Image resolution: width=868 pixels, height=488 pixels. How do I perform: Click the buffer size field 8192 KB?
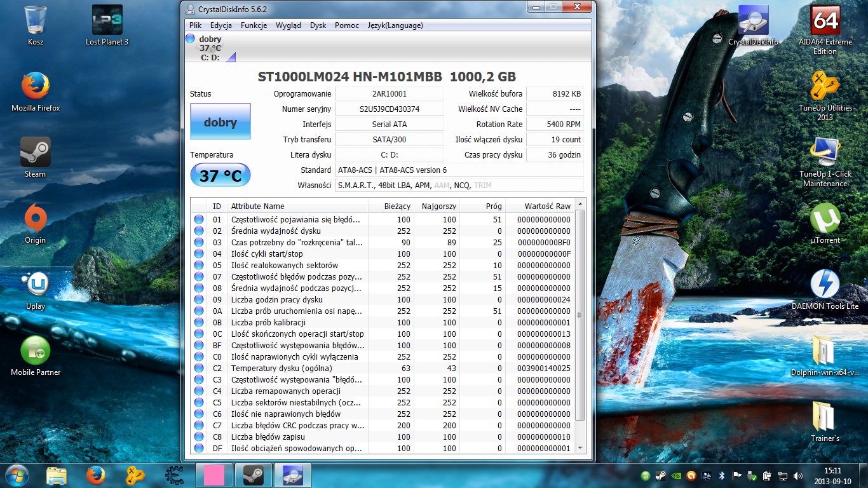pyautogui.click(x=555, y=94)
